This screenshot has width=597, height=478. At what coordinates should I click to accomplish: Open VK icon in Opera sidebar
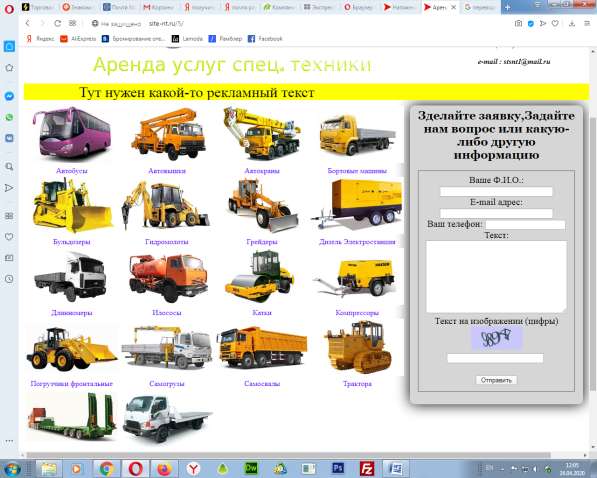pyautogui.click(x=9, y=138)
